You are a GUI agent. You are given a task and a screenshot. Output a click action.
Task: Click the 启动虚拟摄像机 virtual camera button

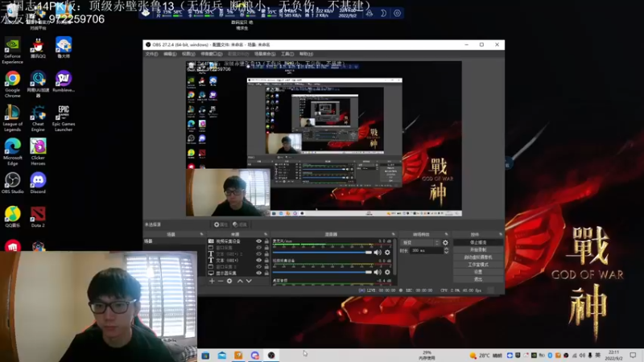click(x=478, y=257)
